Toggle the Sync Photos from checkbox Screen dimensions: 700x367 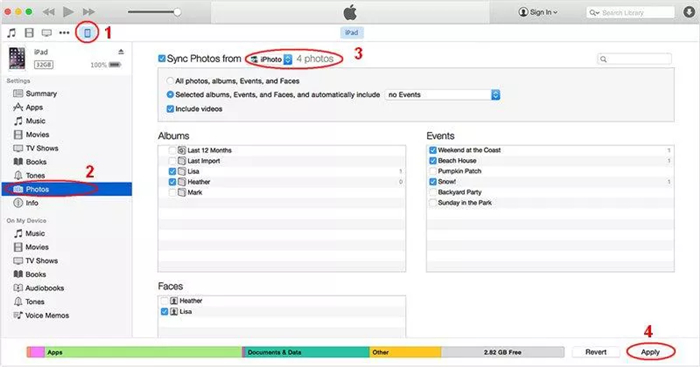[162, 58]
